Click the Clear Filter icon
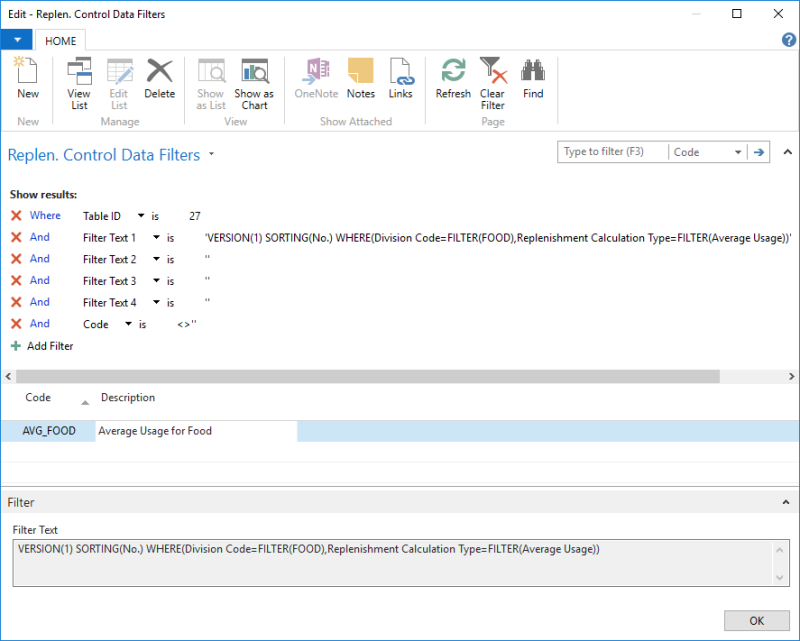800x641 pixels. pyautogui.click(x=493, y=70)
